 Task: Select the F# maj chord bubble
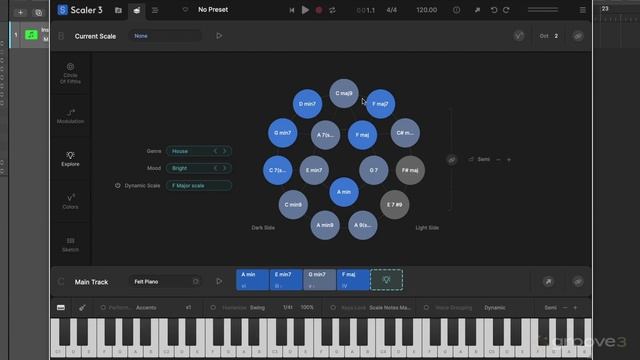click(x=410, y=170)
